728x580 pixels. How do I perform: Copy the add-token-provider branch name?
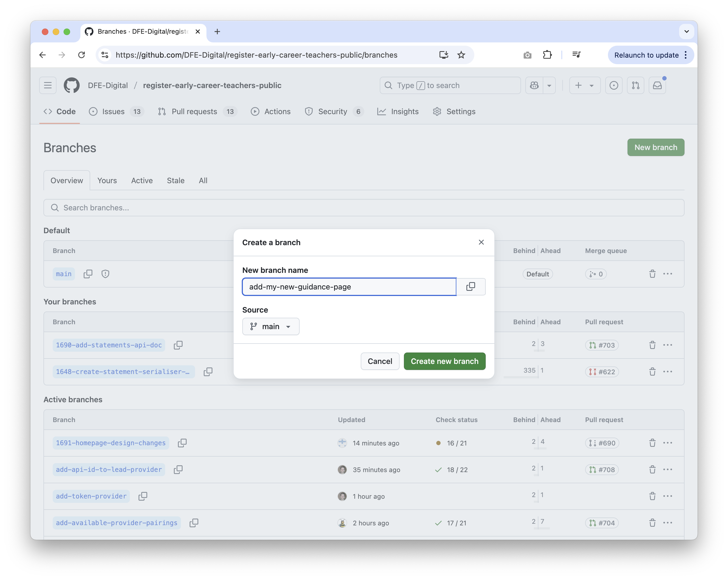(x=143, y=496)
